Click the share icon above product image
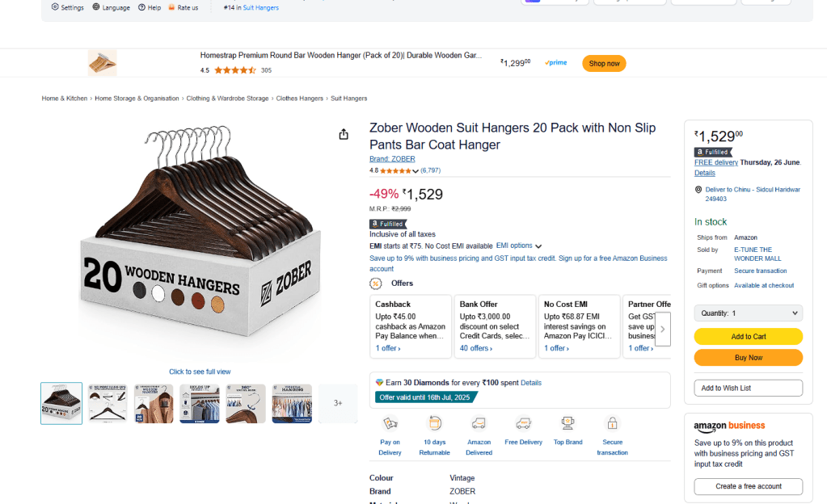The width and height of the screenshot is (827, 504). click(344, 134)
